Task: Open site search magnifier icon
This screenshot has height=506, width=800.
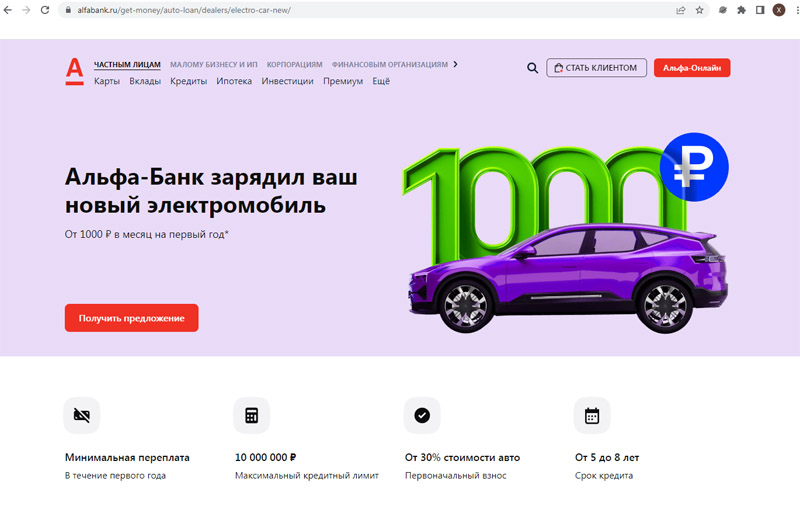Action: tap(532, 68)
